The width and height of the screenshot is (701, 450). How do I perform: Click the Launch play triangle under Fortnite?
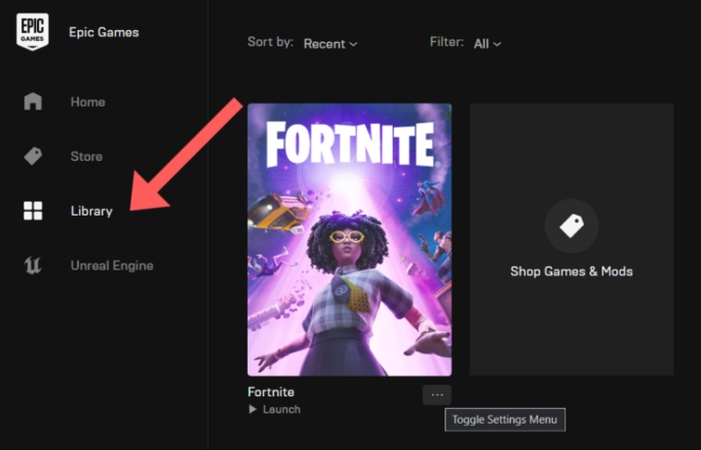[253, 409]
